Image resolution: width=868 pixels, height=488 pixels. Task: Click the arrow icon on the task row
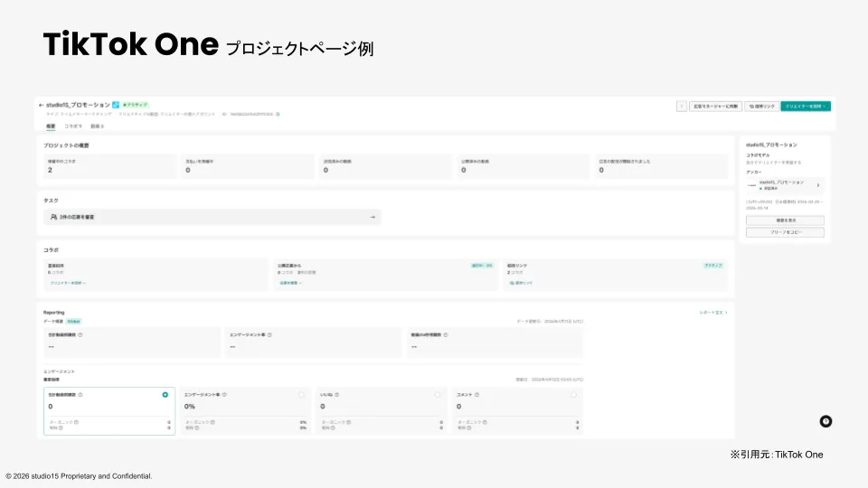pos(373,217)
